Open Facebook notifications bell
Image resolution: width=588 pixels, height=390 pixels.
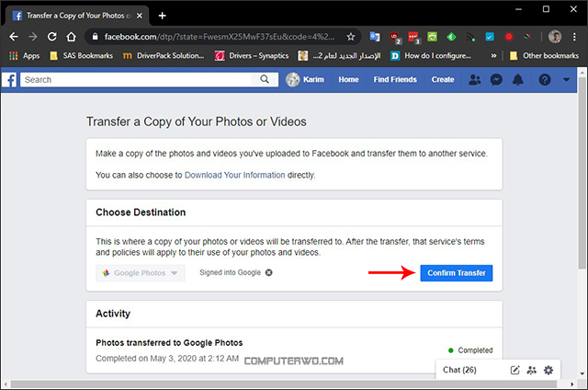518,80
